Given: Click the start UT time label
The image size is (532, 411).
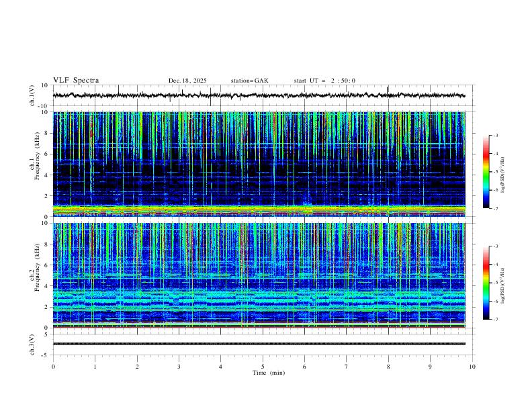Looking at the screenshot, I should pyautogui.click(x=324, y=81).
